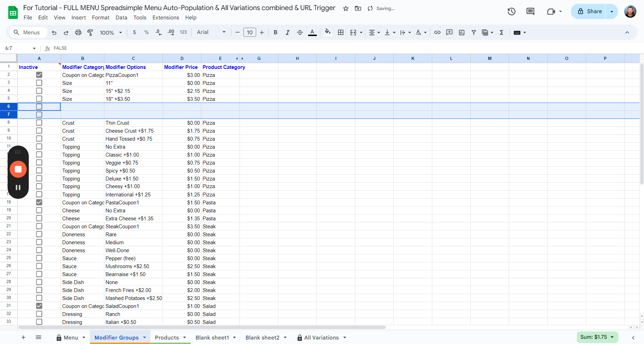Check Inactive box for French Fries row

coord(39,290)
